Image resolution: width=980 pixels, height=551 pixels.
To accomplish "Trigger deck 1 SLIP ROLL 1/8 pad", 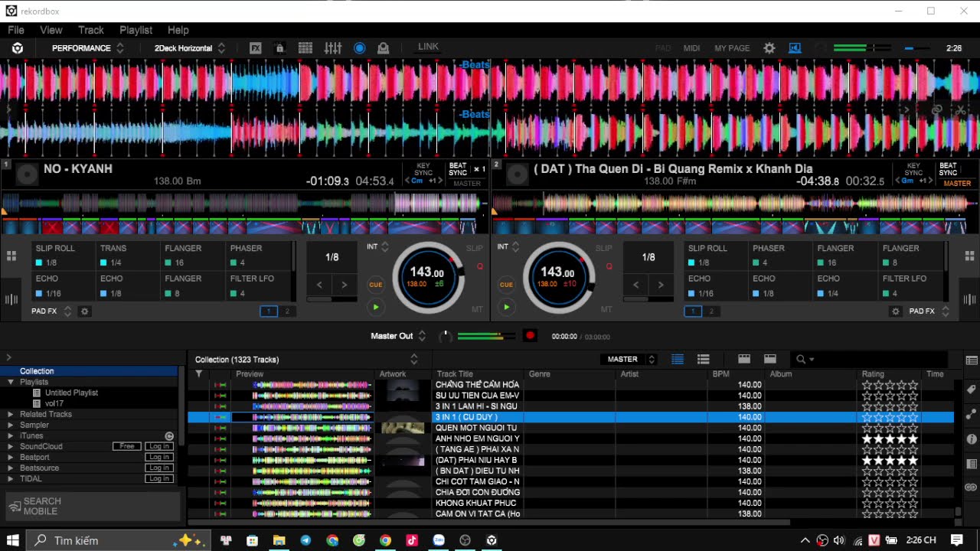I will click(64, 256).
